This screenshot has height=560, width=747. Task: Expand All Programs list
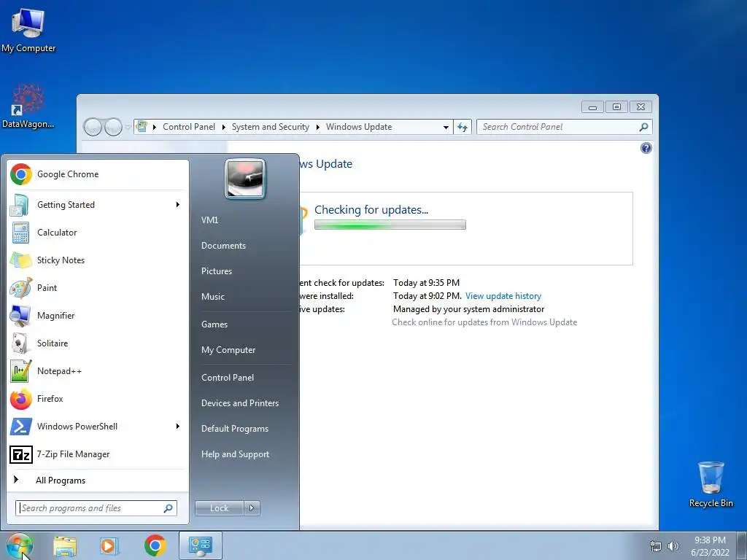pos(97,481)
